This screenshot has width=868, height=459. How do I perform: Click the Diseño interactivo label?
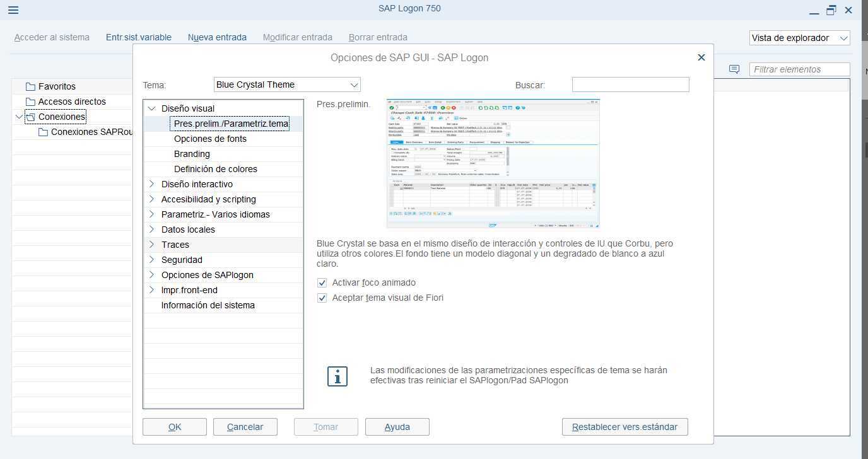tap(197, 184)
